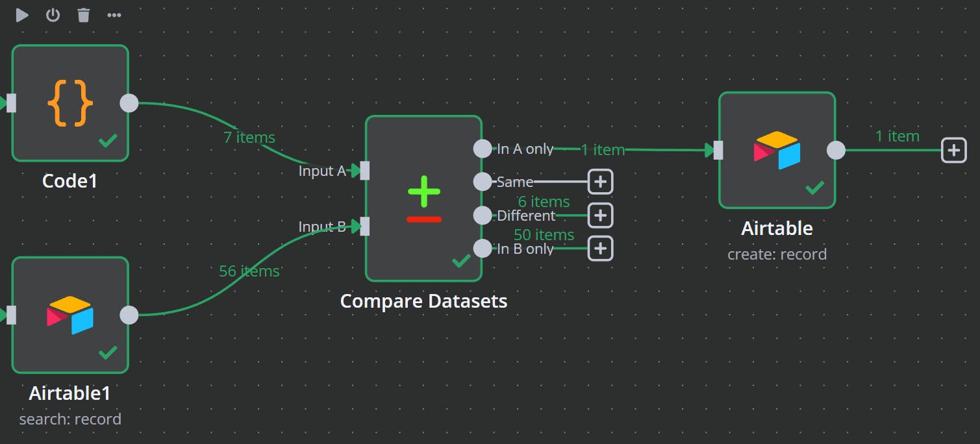
Task: Click the 'Input A' label
Action: coord(322,171)
